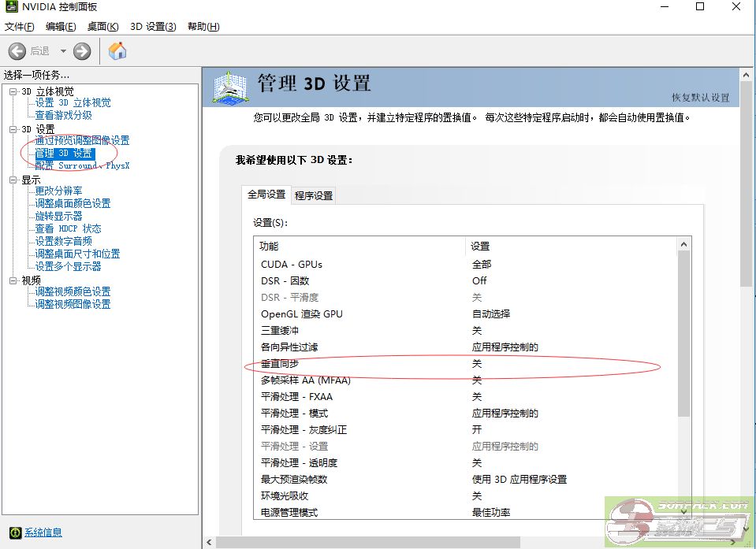The image size is (756, 549).
Task: Click the 恢复默认设置 link
Action: (700, 98)
